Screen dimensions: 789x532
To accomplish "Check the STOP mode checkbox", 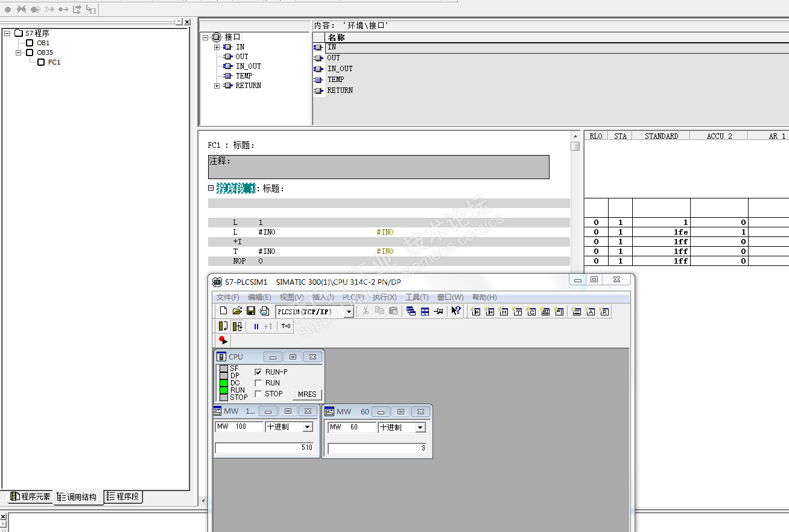I will tap(258, 394).
